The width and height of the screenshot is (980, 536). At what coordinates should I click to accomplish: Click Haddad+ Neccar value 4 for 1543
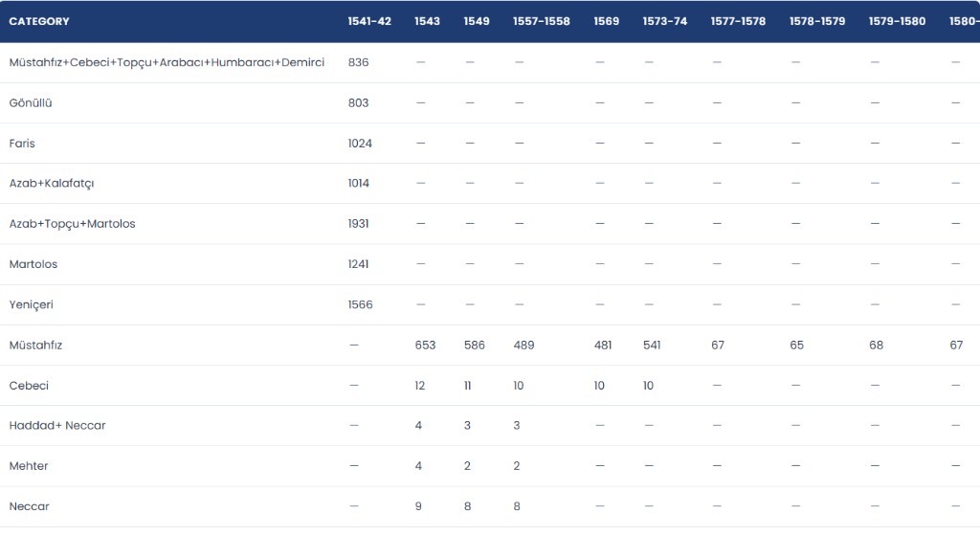[x=418, y=425]
